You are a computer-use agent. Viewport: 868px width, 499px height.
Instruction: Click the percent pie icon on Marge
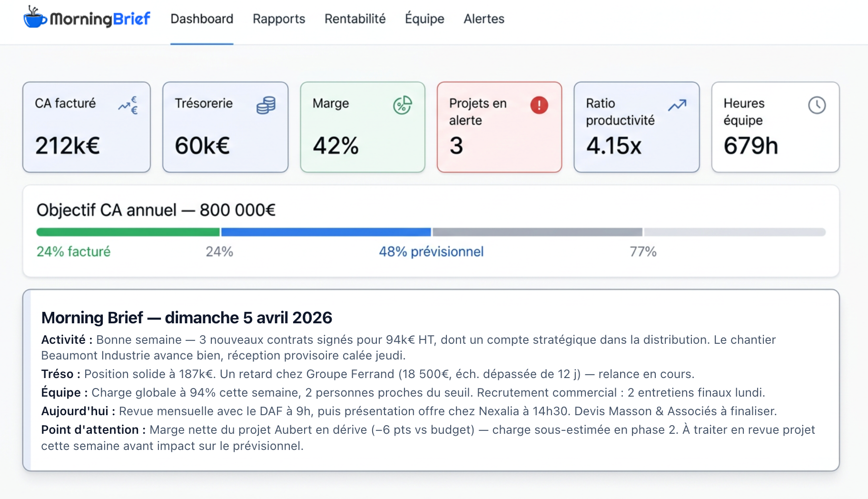(402, 105)
